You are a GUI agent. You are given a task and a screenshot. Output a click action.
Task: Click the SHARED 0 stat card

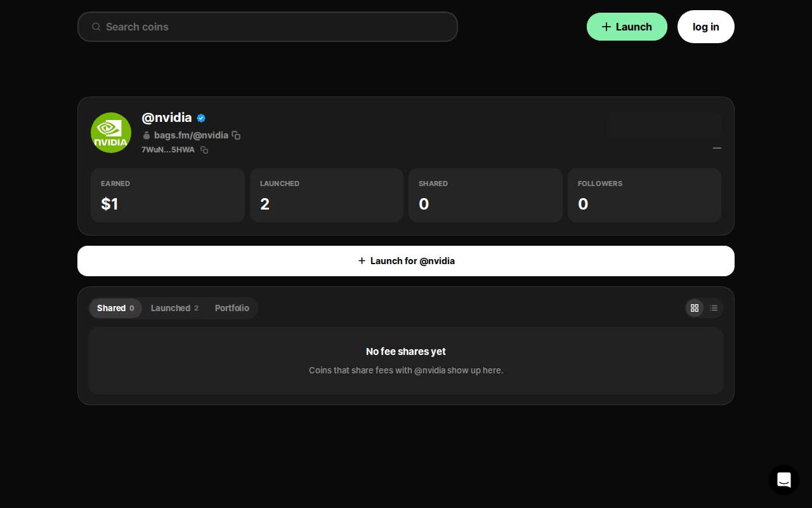point(485,195)
